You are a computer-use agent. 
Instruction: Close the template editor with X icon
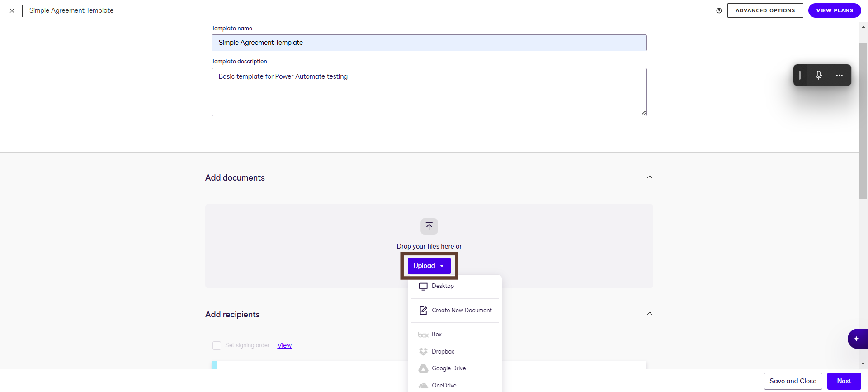[x=12, y=10]
